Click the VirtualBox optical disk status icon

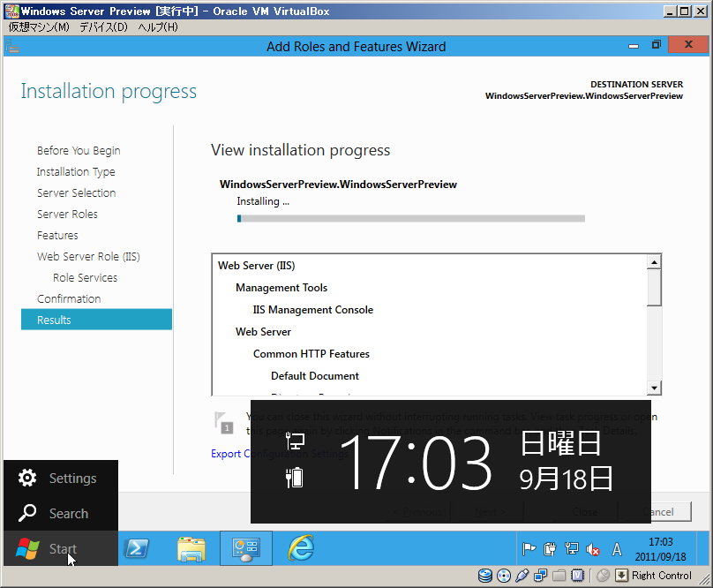[504, 576]
